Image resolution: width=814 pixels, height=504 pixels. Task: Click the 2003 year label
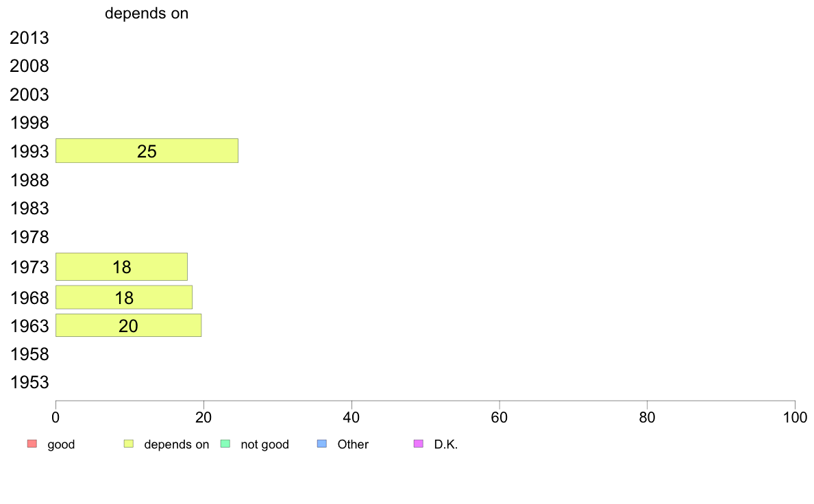pyautogui.click(x=29, y=95)
